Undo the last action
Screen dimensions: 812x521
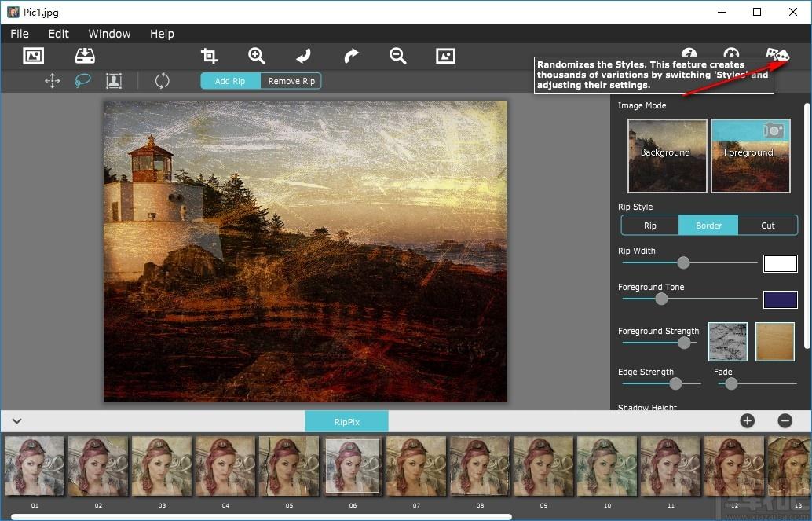(304, 56)
